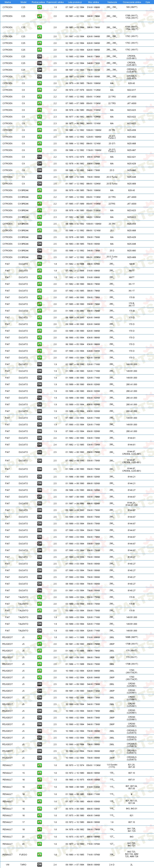Click the 'Model' column header
Image resolution: width=154 pixels, height=868 pixels.
coord(23,2)
